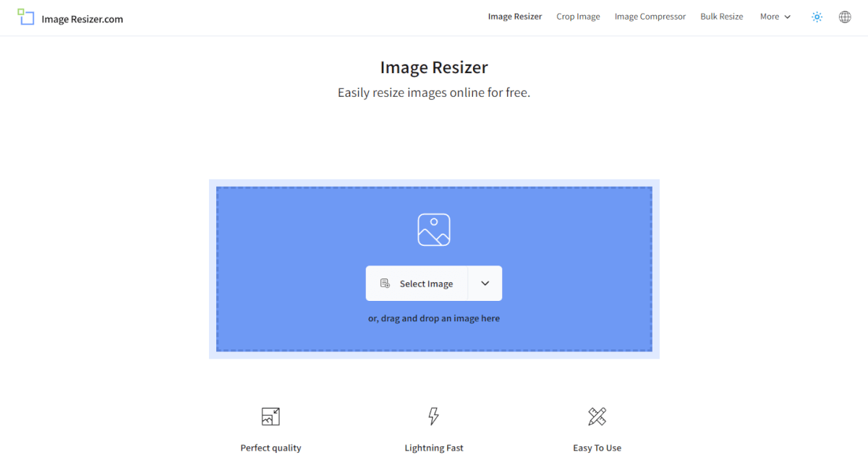868x468 pixels.
Task: Click the Image Resizer.com logo icon
Action: click(x=26, y=17)
